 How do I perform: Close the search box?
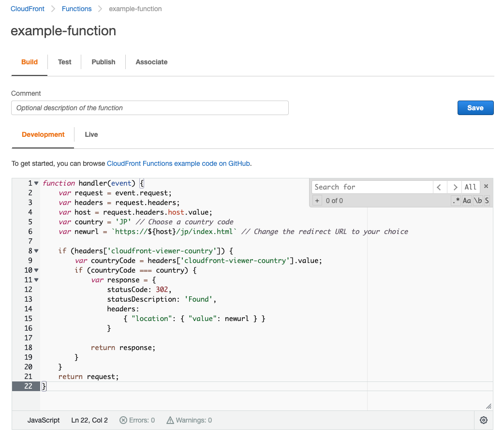[486, 186]
